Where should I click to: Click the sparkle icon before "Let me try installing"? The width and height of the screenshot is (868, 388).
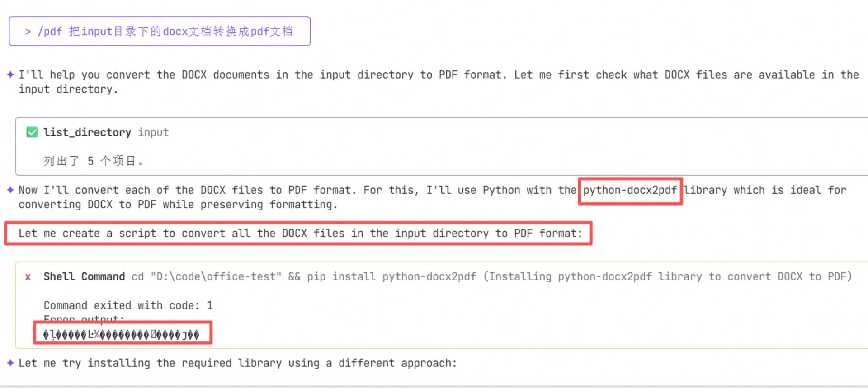tap(10, 363)
